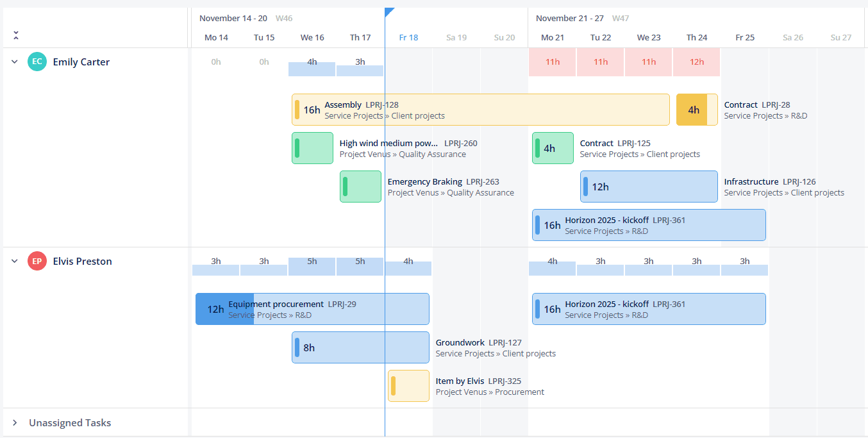Screen dimensions: 868x441
Task: Select the We 23 day header
Action: pyautogui.click(x=649, y=38)
